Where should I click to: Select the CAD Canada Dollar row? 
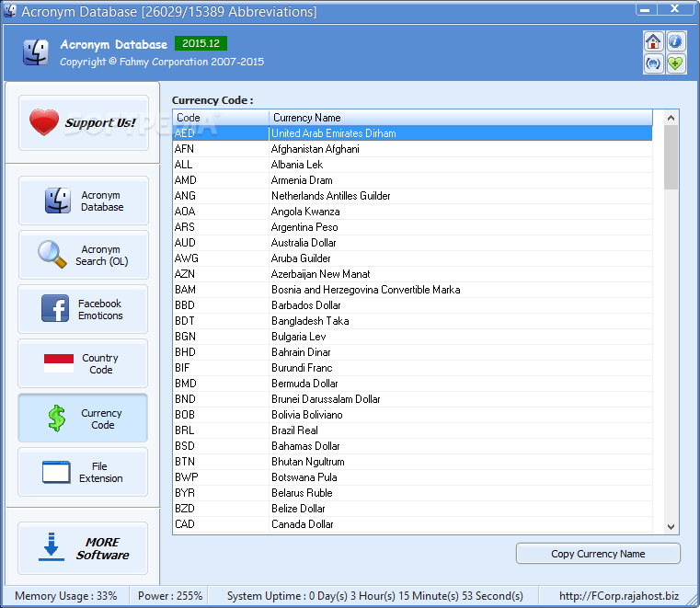(412, 523)
